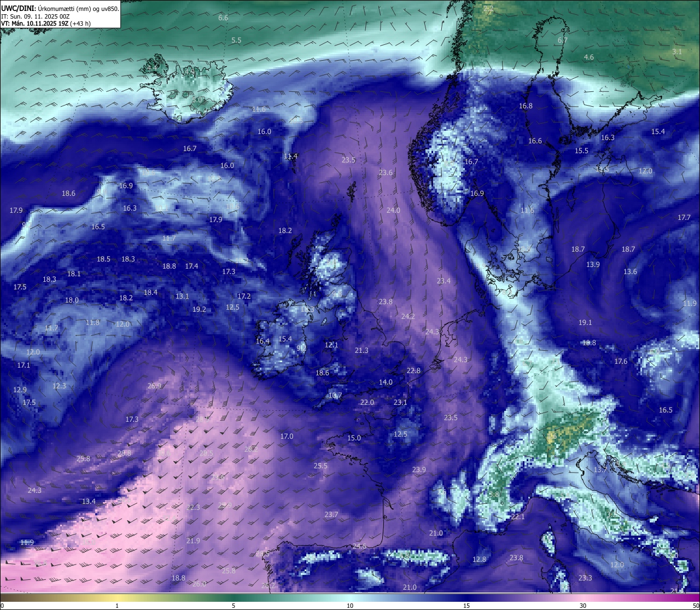Click the map value '21.3'
Image resolution: width=700 pixels, height=610 pixels.
[361, 351]
